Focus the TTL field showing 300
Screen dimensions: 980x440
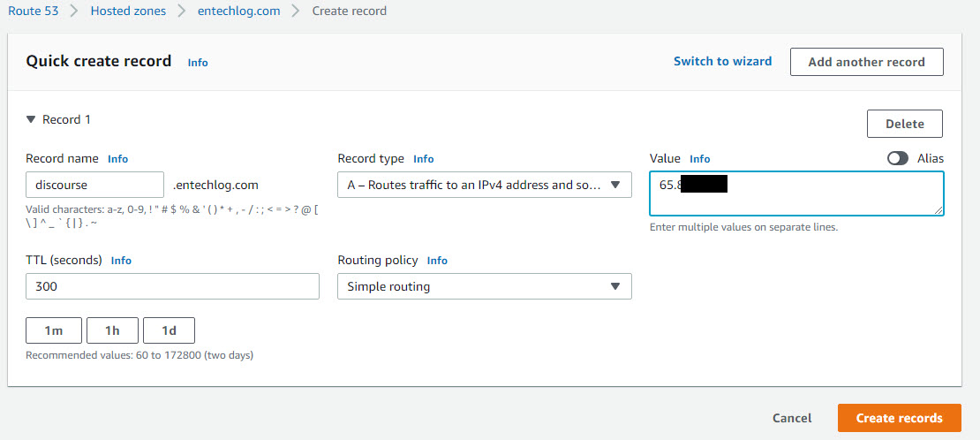coord(172,286)
